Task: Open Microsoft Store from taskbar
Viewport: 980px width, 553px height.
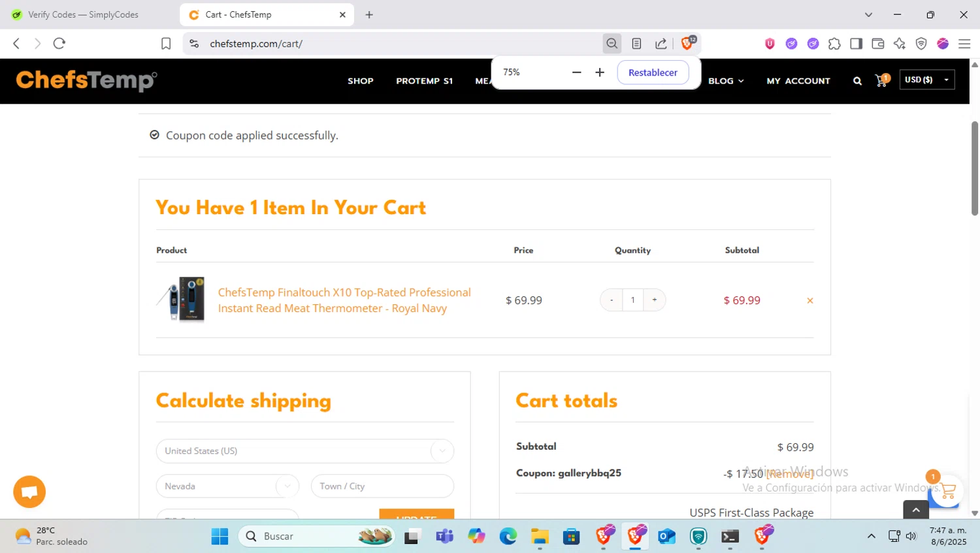Action: 572,537
